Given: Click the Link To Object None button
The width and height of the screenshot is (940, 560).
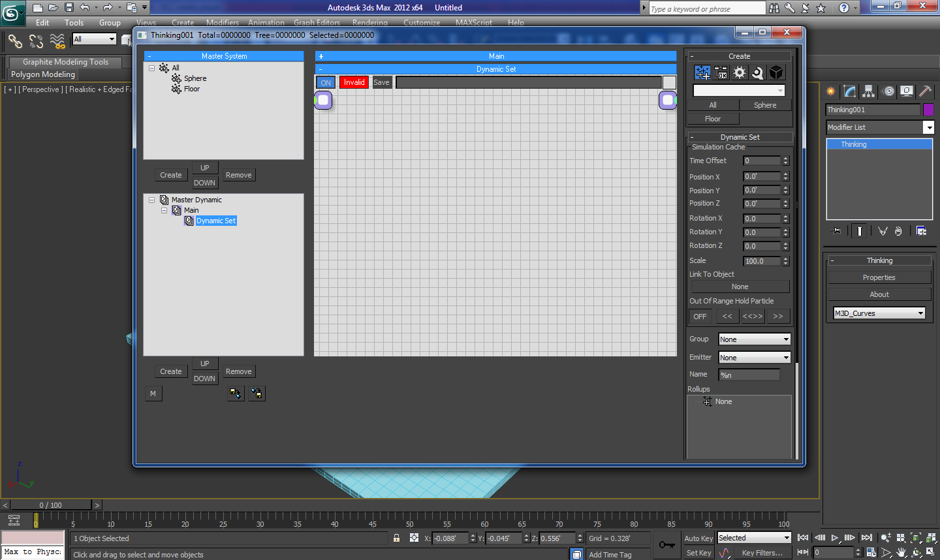Looking at the screenshot, I should click(x=740, y=287).
